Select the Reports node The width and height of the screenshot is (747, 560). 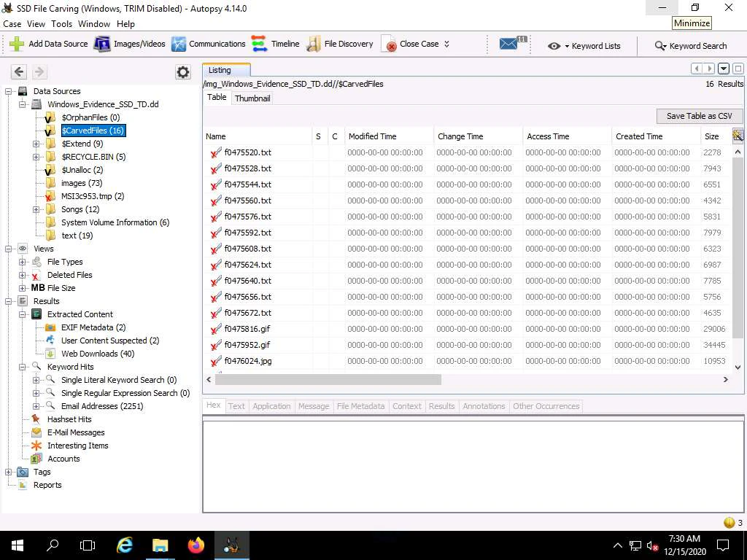tap(47, 485)
